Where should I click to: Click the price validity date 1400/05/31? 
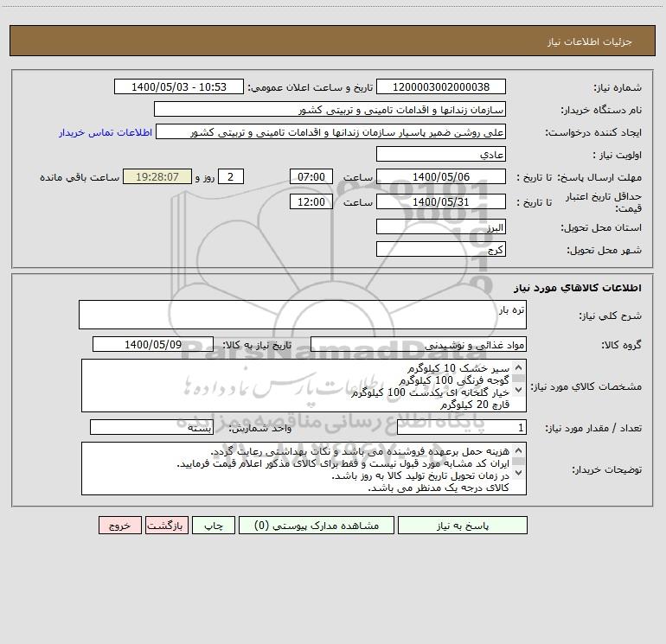(x=441, y=201)
